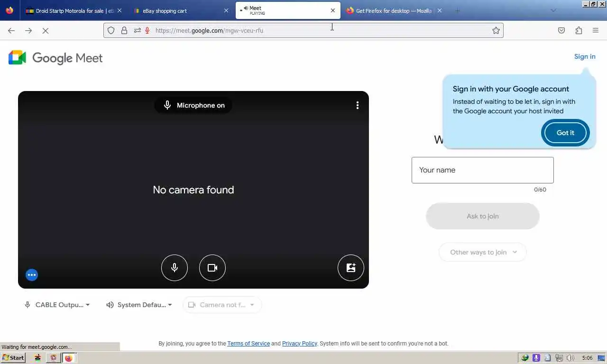
Task: Open the Save to Pocket icon
Action: [561, 30]
